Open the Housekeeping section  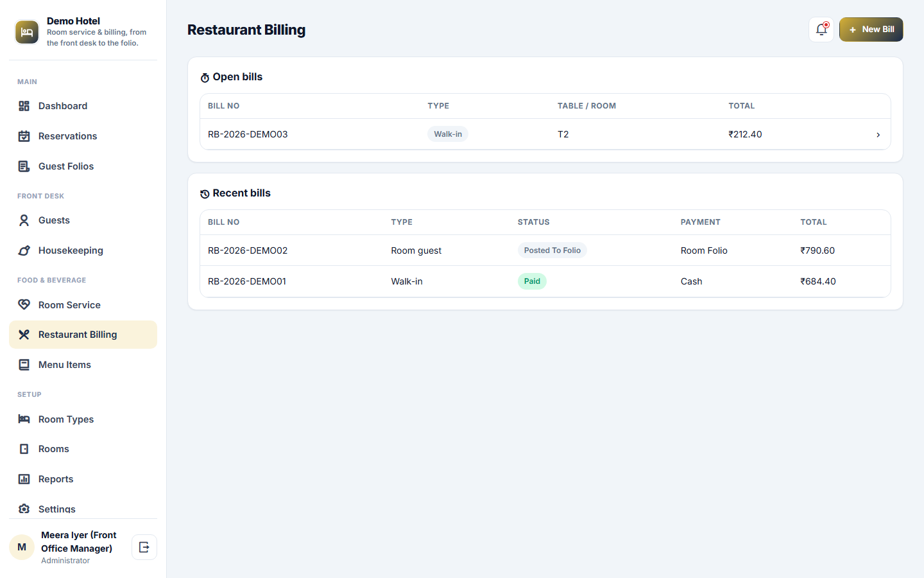pos(83,250)
